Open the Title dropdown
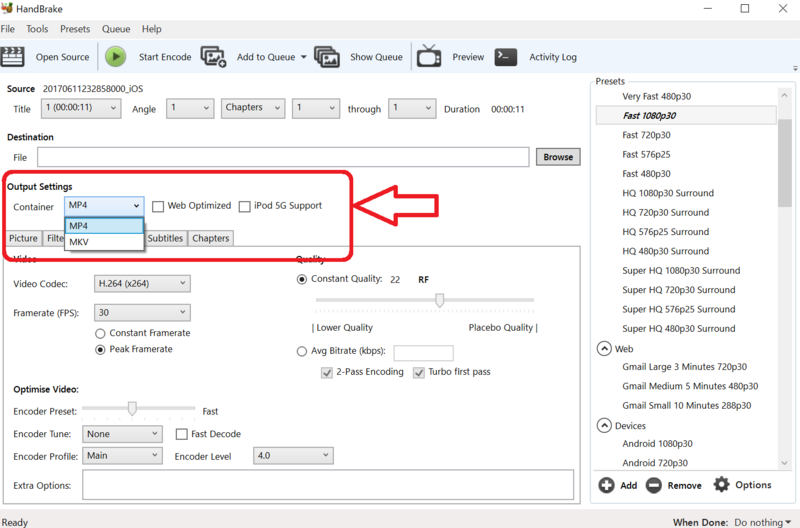800x528 pixels. tap(81, 108)
